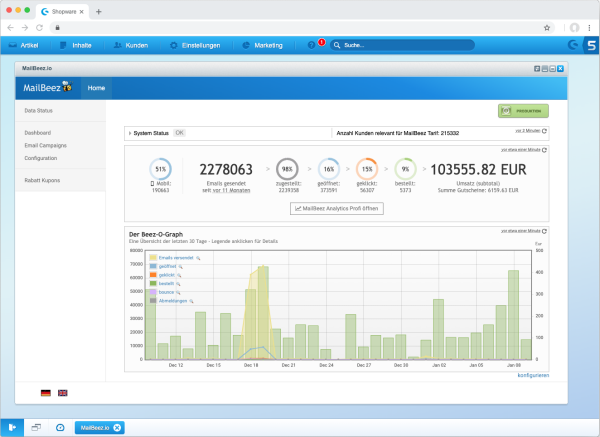The image size is (600, 437).
Task: Click the green PRODUKTION mode button
Action: click(523, 111)
